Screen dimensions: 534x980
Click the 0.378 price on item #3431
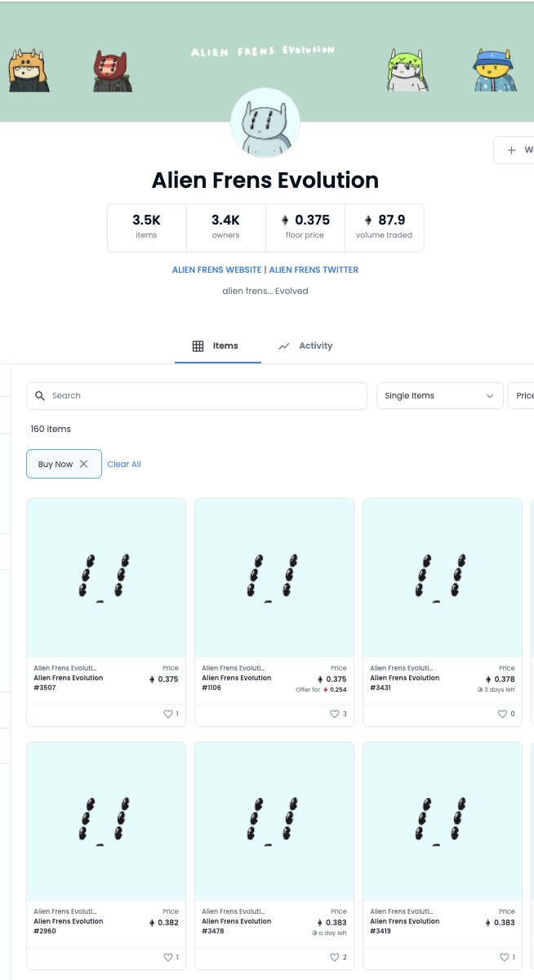point(500,679)
